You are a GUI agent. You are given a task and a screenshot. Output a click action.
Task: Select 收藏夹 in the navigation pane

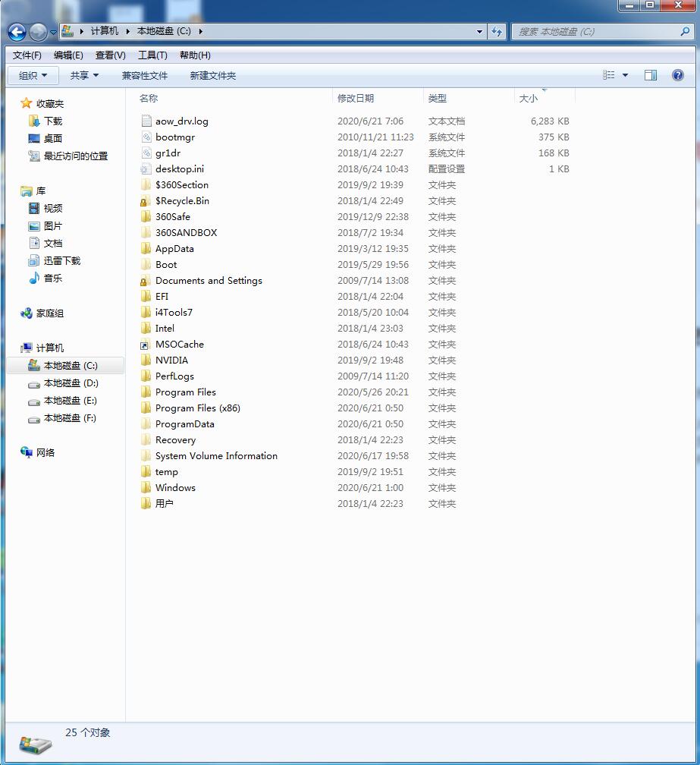50,103
